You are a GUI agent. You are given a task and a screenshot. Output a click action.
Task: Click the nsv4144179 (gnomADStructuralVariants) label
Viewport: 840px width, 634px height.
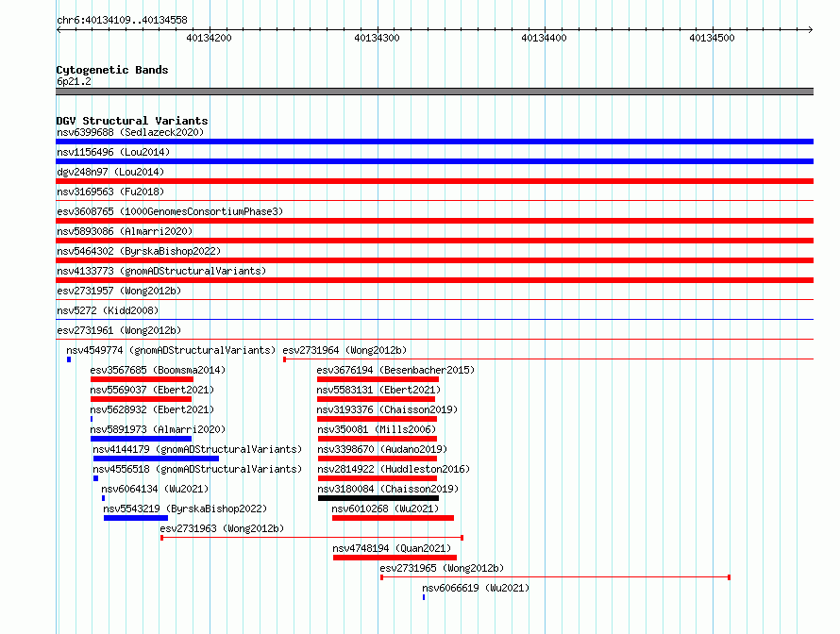(x=197, y=449)
